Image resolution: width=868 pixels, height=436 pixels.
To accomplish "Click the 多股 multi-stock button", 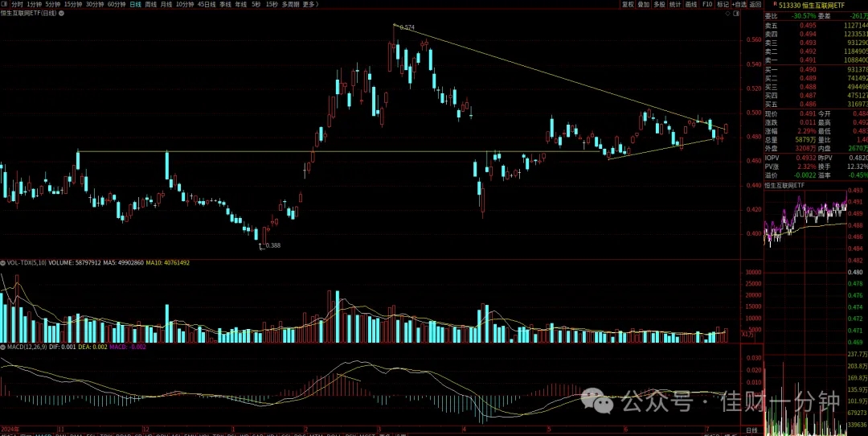I will 659,4.
